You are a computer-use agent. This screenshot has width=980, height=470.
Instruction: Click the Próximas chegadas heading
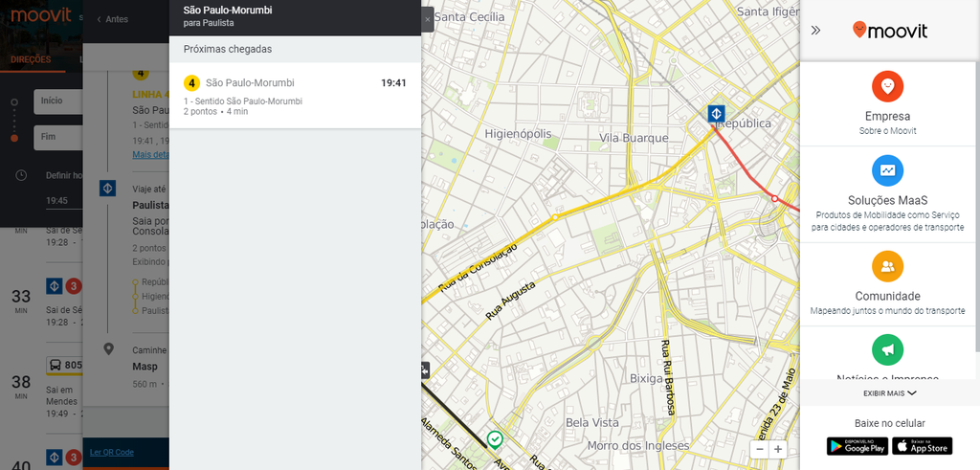pyautogui.click(x=228, y=49)
